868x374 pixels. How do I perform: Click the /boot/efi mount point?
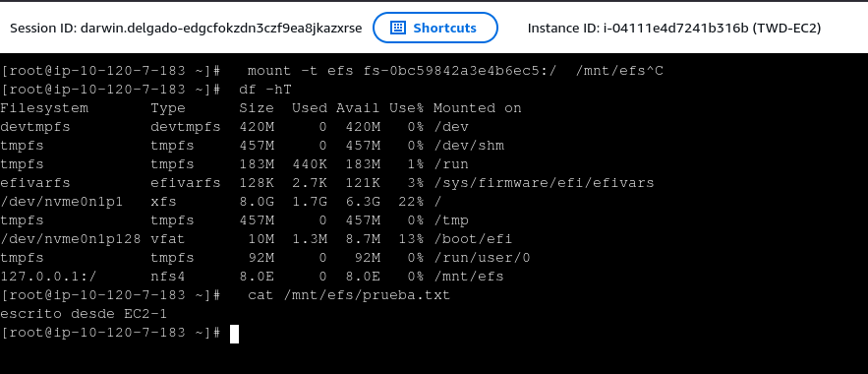473,239
